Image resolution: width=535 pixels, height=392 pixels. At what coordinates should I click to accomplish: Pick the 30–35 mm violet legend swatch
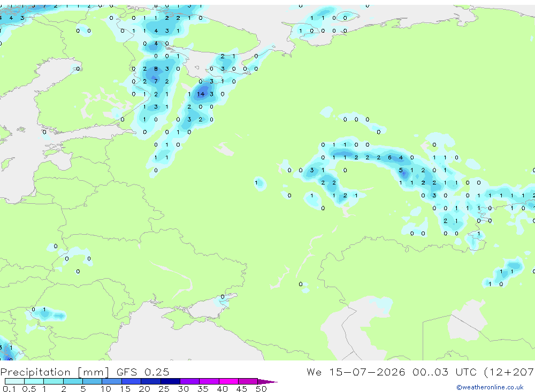click(189, 381)
